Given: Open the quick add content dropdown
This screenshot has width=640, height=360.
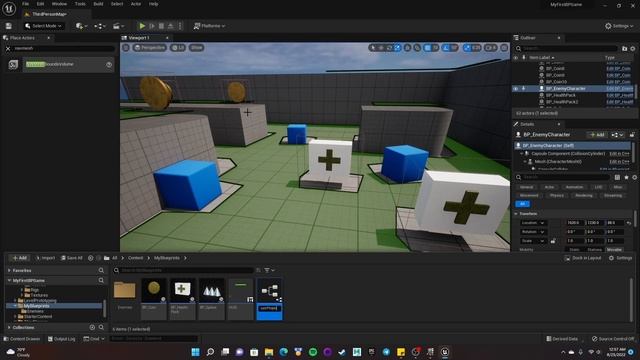Looking at the screenshot, I should 81,26.
